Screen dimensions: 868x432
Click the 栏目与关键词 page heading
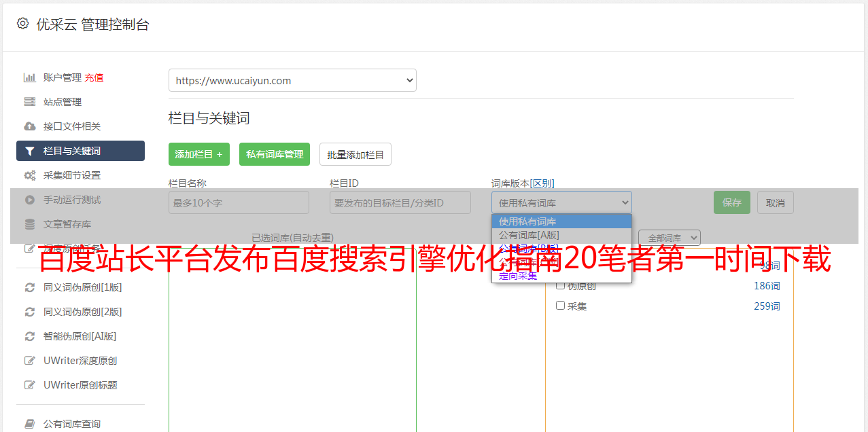[x=209, y=118]
